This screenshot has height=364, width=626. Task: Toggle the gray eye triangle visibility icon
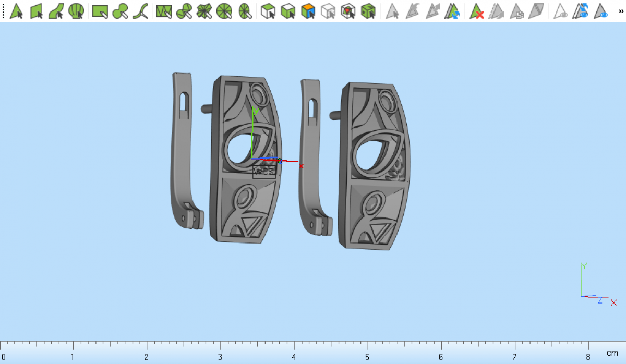pos(561,11)
